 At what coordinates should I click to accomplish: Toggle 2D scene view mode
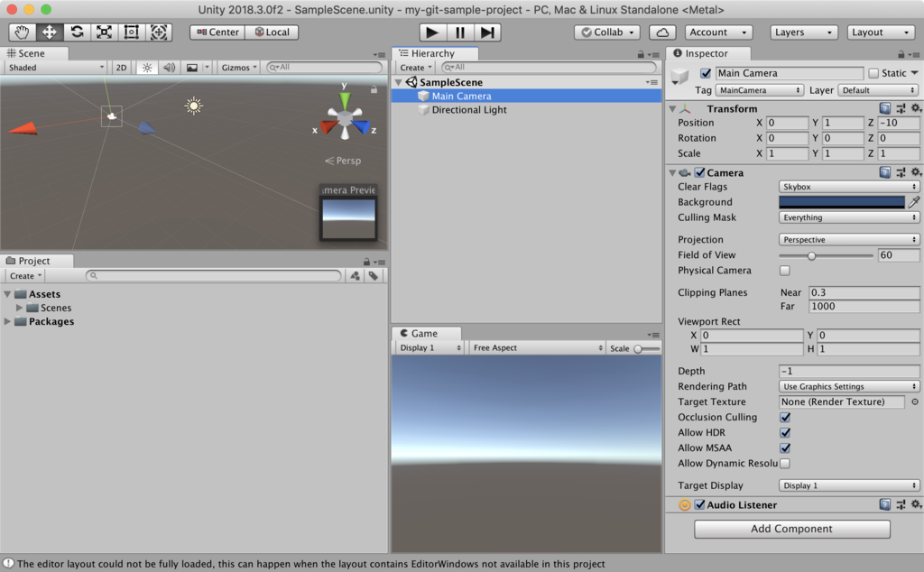pos(122,68)
